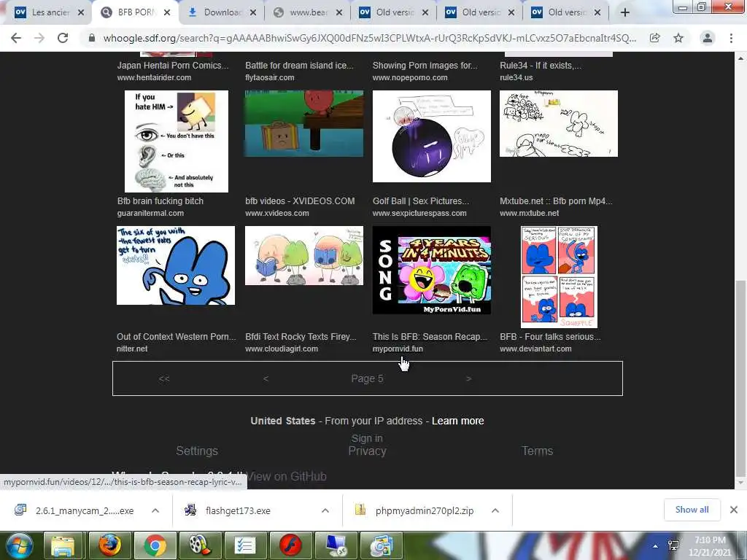This screenshot has width=747, height=560.
Task: Open the Battle for dream island ice result
Action: pos(299,65)
